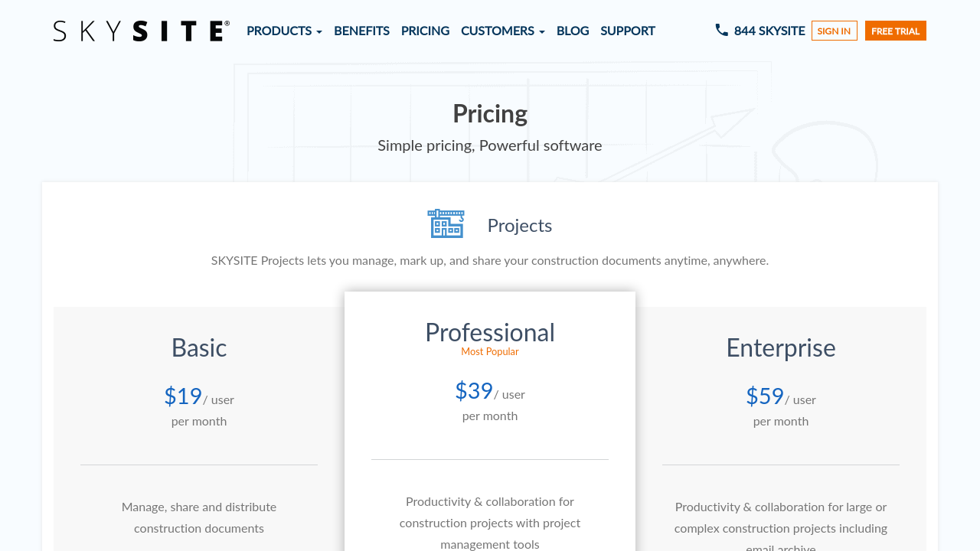Select the Basic plan heading
Image resolution: width=980 pixels, height=551 pixels.
point(199,347)
